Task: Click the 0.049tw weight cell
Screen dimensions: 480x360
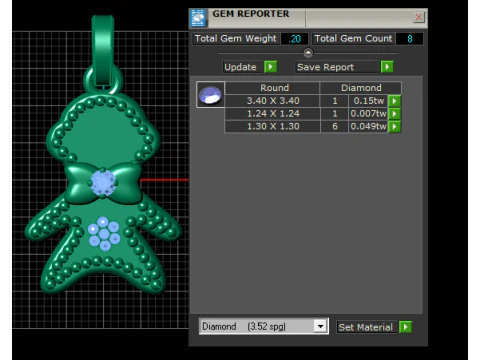Action: (368, 126)
